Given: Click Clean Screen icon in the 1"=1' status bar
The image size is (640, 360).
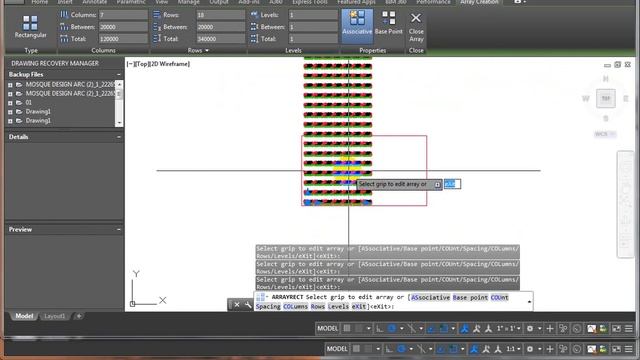Looking at the screenshot, I should [x=616, y=329].
